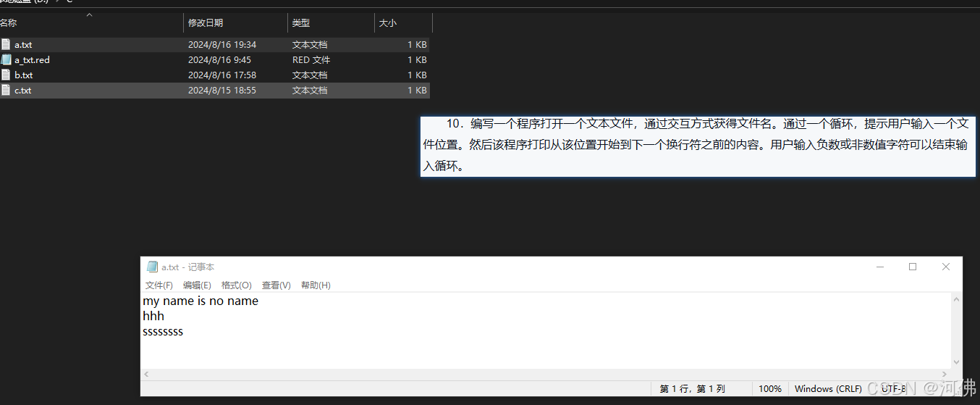Click the 2024/8/16 9:45 date of a_txt.red
Viewport: 980px width, 405px height.
click(x=219, y=60)
